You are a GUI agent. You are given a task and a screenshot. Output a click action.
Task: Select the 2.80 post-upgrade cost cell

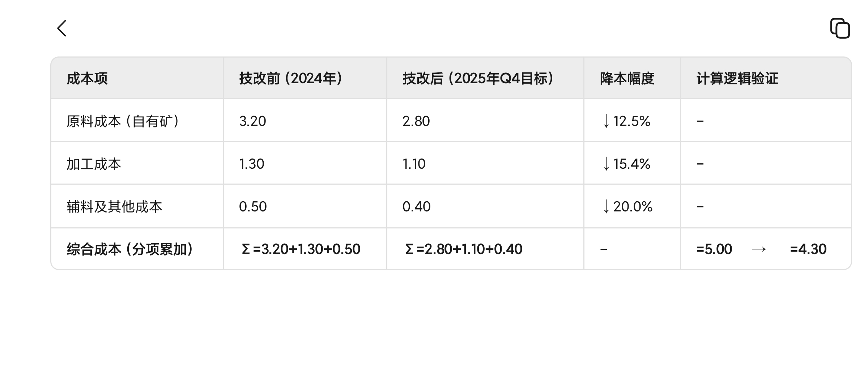click(x=416, y=121)
